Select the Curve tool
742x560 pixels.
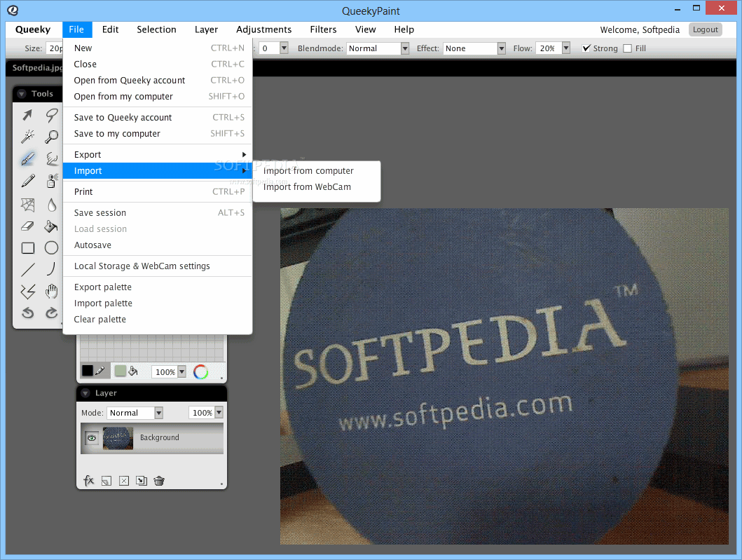pos(52,269)
